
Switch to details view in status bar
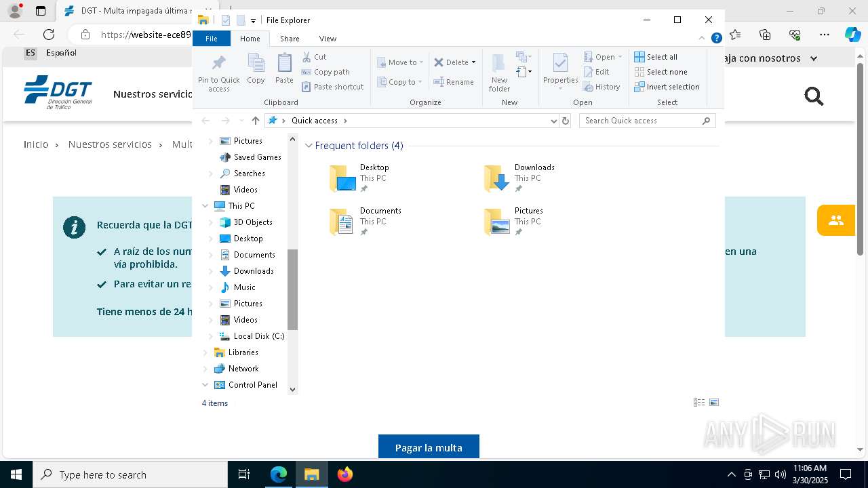pyautogui.click(x=699, y=403)
